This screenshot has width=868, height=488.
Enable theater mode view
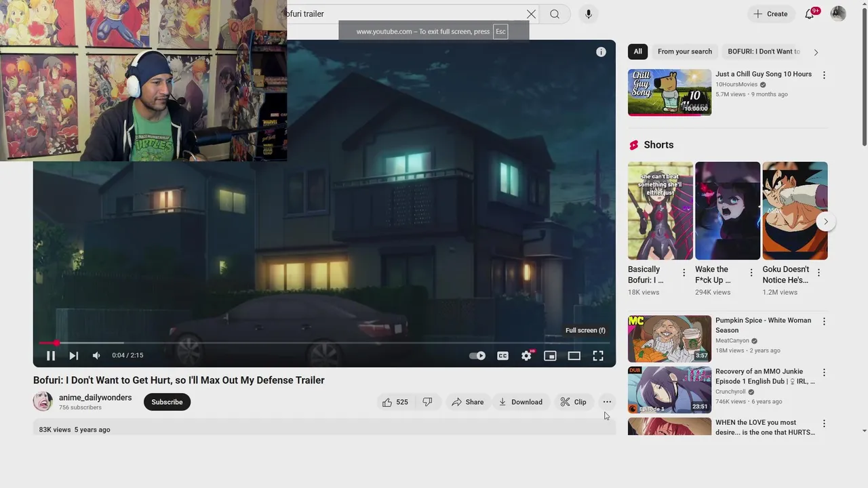pyautogui.click(x=574, y=356)
